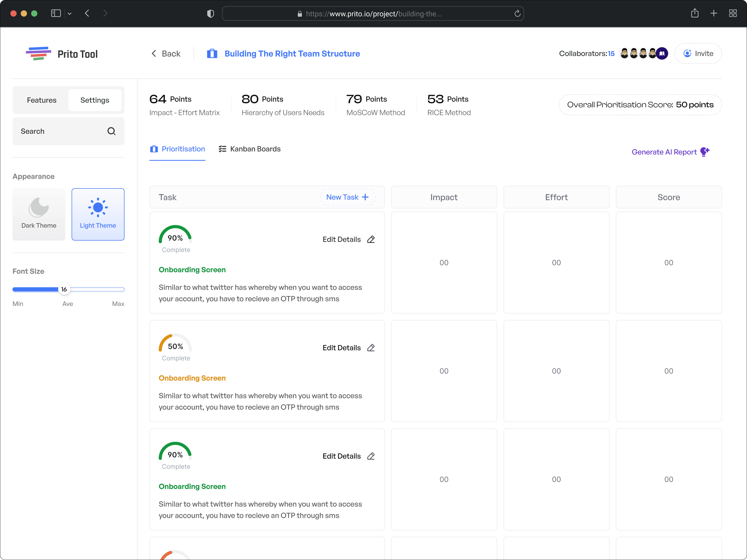Screen dimensions: 747x560
Task: Click the browser privacy shield icon
Action: (x=210, y=13)
